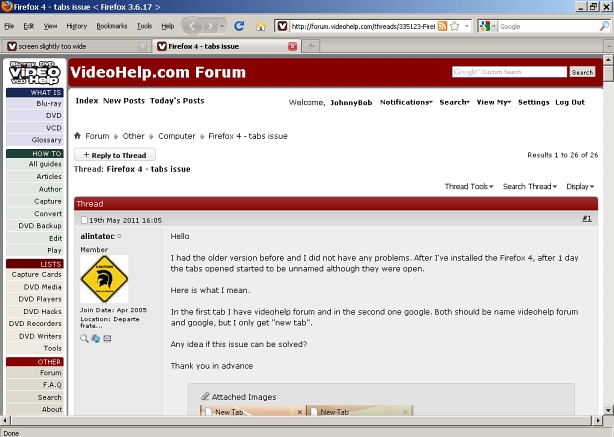The image size is (614, 437).
Task: Click alintatoc's private message icon
Action: [x=96, y=338]
